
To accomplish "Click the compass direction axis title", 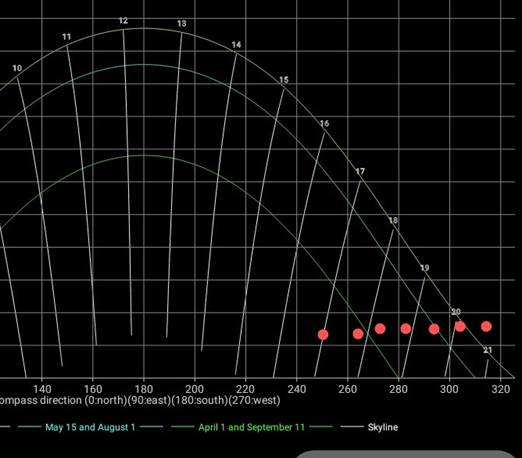I will coord(140,400).
